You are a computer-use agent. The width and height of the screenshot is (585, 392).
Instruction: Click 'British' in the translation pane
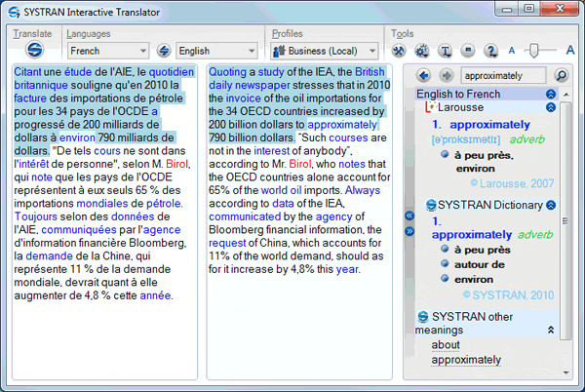point(370,71)
